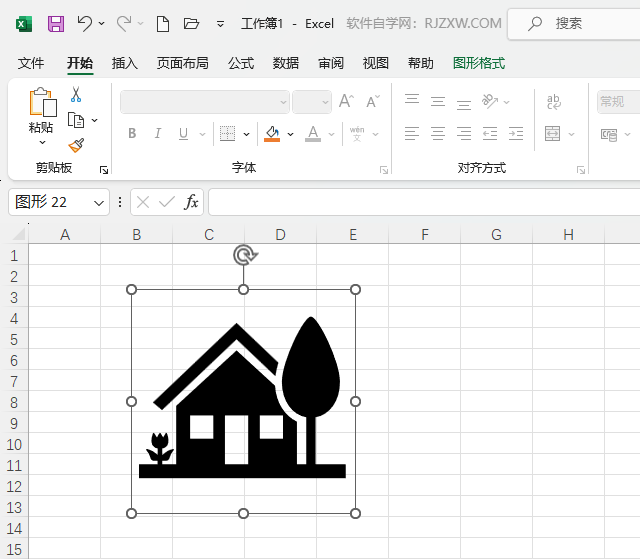Expand the underline style dropdown

point(202,134)
